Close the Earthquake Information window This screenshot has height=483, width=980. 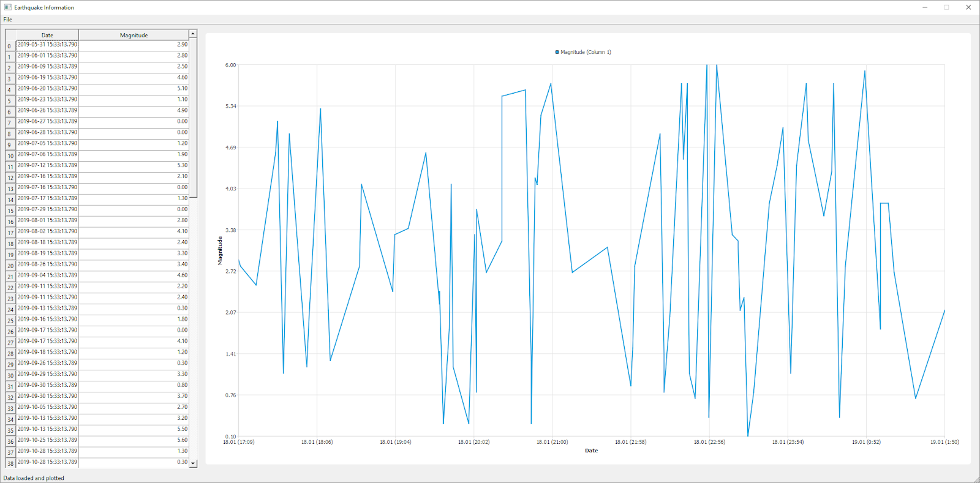[968, 7]
